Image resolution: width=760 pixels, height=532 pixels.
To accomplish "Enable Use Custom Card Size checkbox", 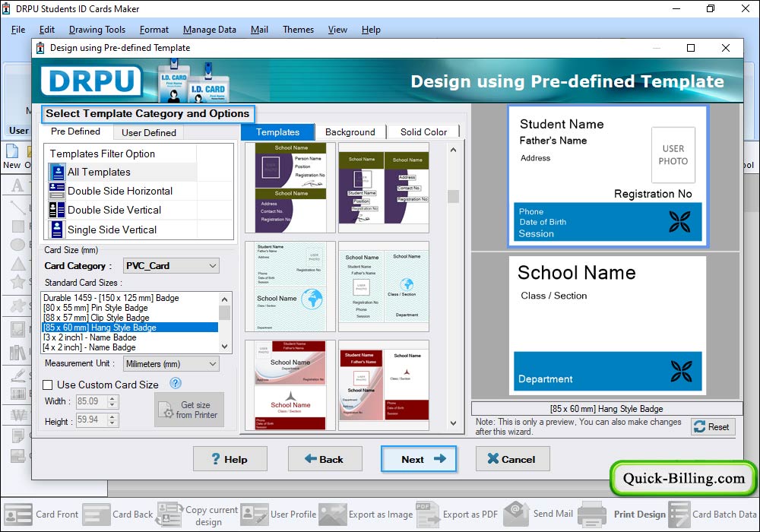I will point(47,385).
